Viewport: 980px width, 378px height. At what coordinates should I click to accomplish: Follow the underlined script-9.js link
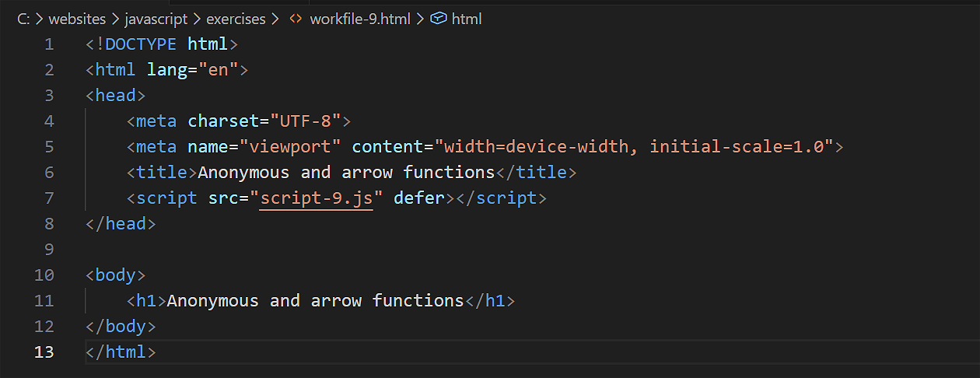317,198
